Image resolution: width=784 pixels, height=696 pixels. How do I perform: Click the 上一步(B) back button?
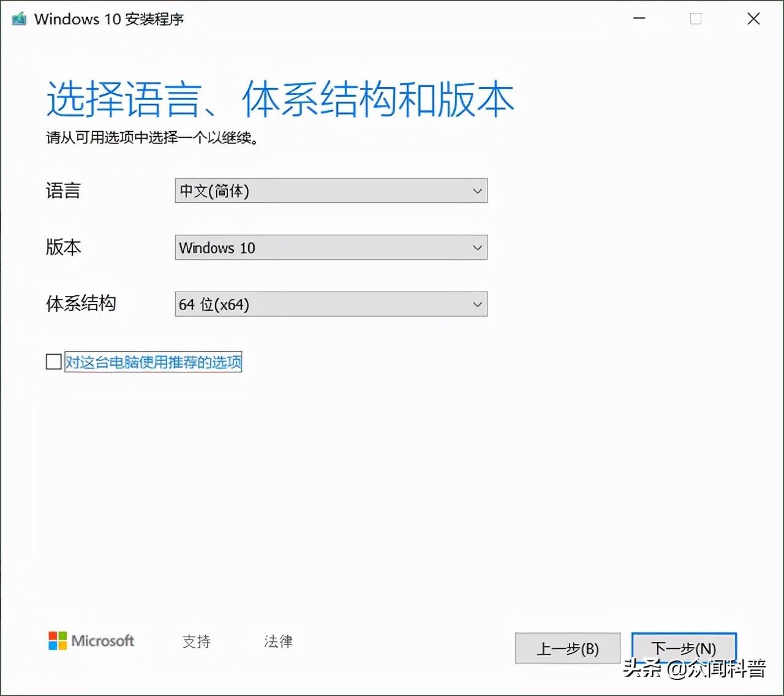[567, 648]
